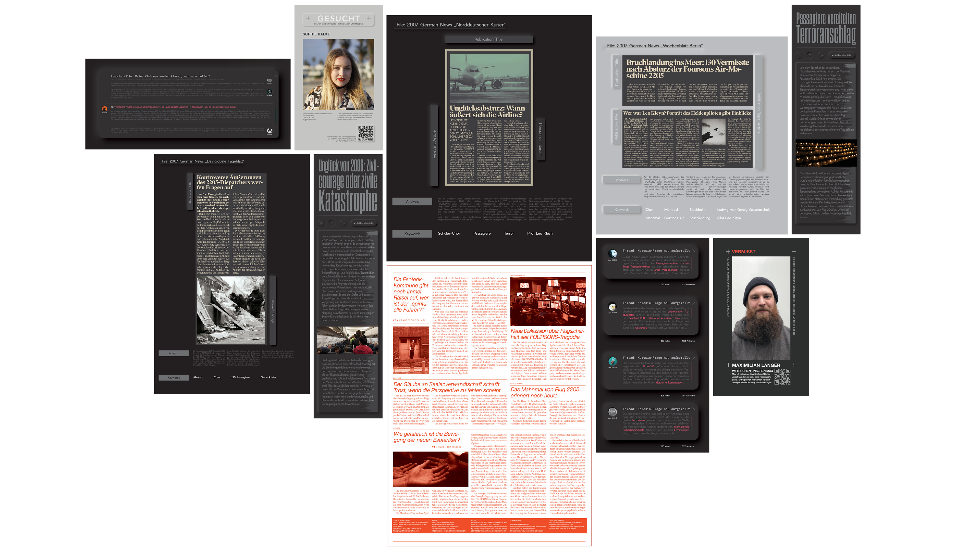Select Publication Title tab in globale Tageblatt file

click(x=190, y=192)
